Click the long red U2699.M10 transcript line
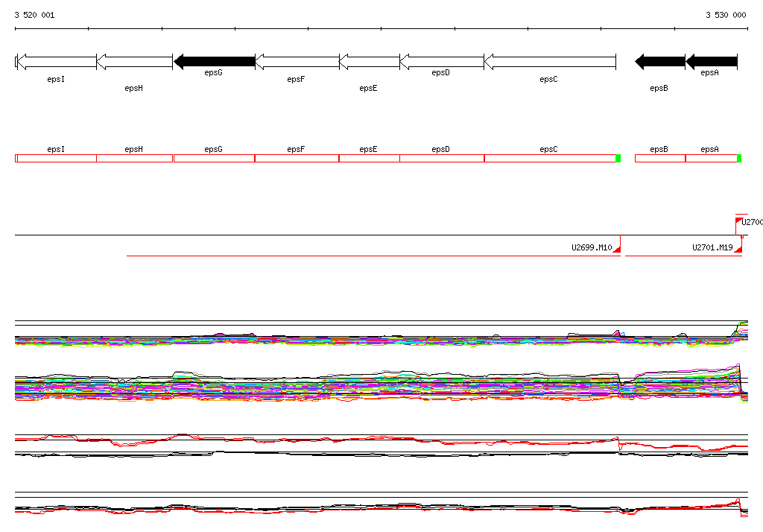 (x=373, y=256)
